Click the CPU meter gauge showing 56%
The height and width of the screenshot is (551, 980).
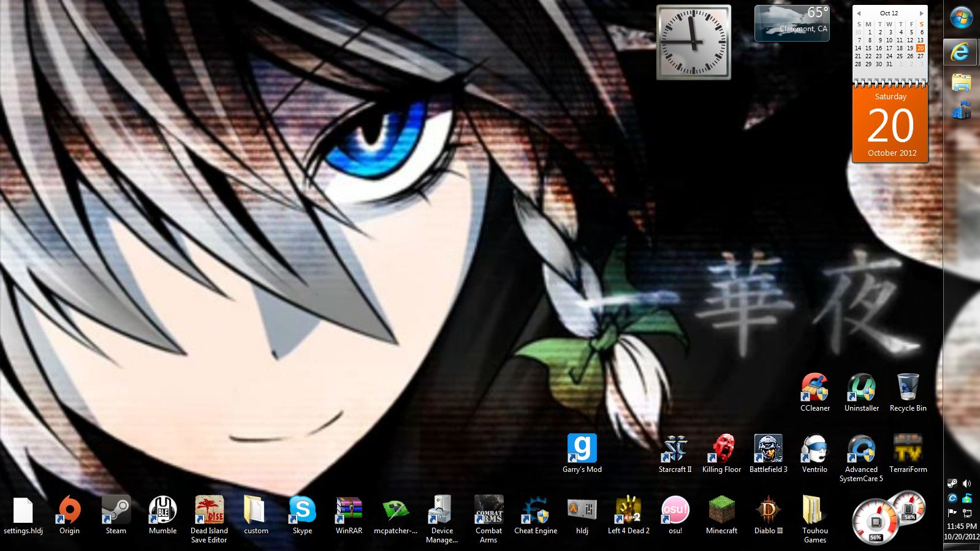click(x=876, y=522)
